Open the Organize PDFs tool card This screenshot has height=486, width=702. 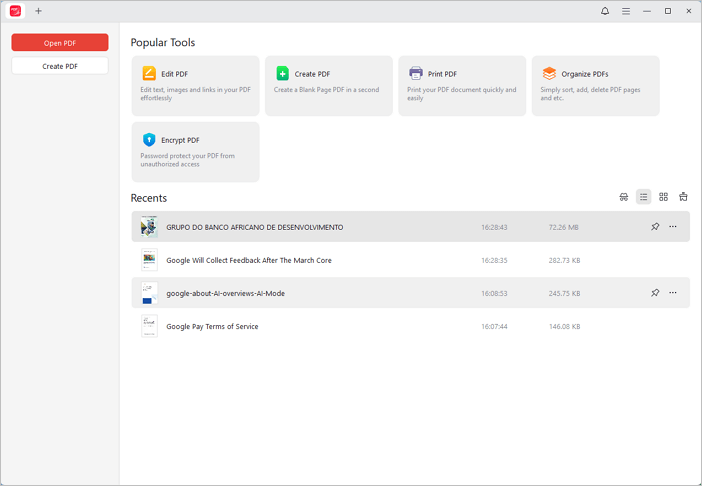coord(596,86)
